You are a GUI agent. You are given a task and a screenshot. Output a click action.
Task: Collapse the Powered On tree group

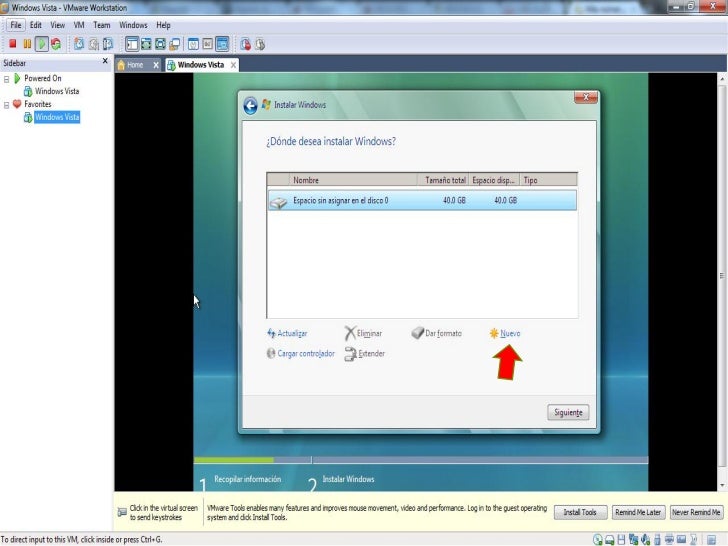[6, 79]
